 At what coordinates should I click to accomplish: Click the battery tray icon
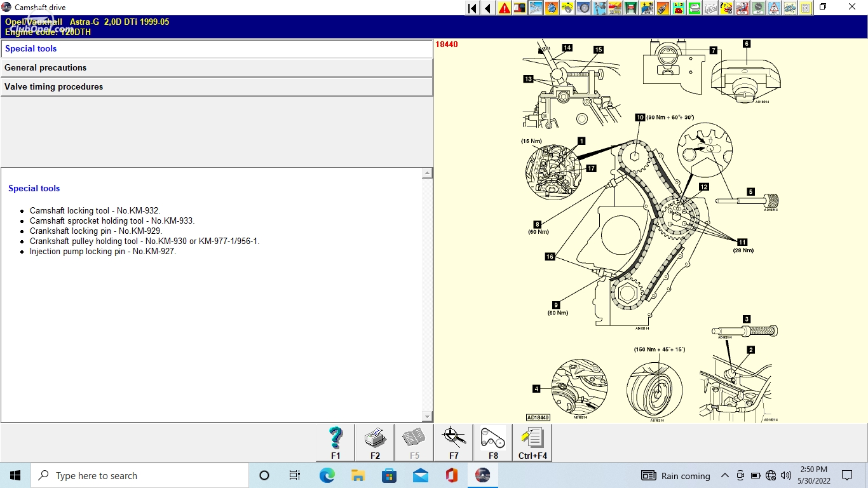pyautogui.click(x=756, y=475)
